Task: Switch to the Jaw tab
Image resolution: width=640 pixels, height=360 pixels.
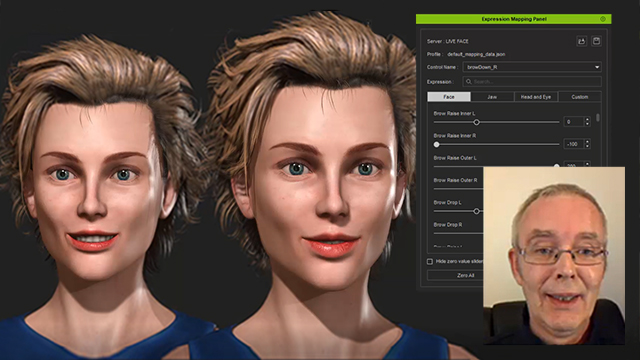Action: pos(492,97)
